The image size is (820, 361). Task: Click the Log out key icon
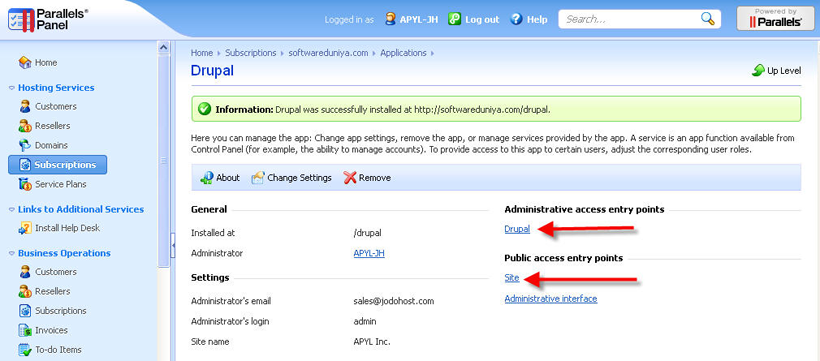(x=454, y=19)
